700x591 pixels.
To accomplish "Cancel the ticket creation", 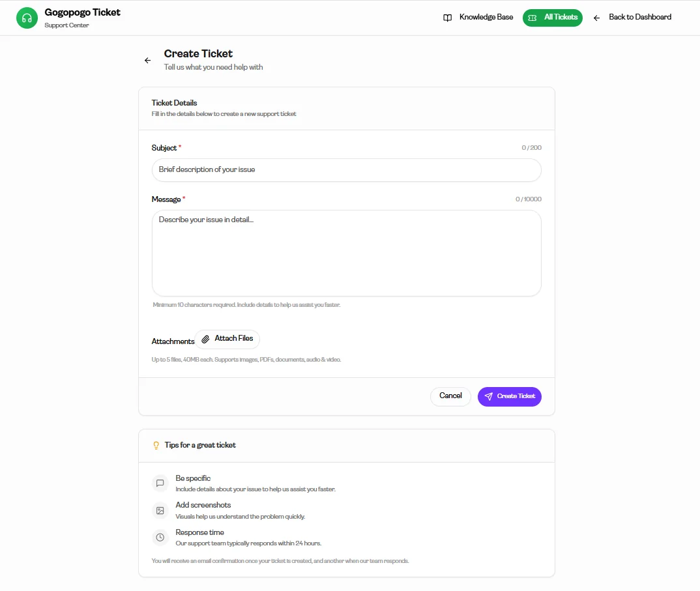I will coord(450,396).
